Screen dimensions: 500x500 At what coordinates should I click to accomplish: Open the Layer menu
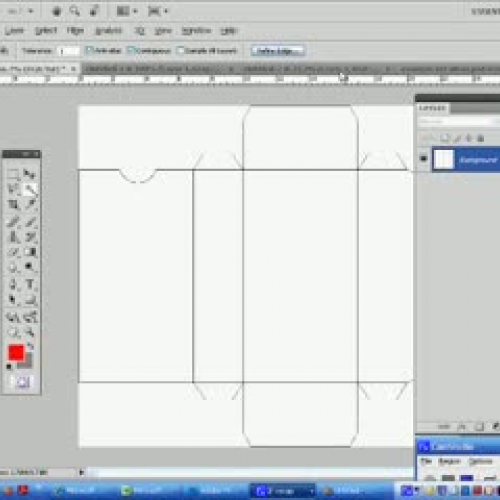click(14, 31)
